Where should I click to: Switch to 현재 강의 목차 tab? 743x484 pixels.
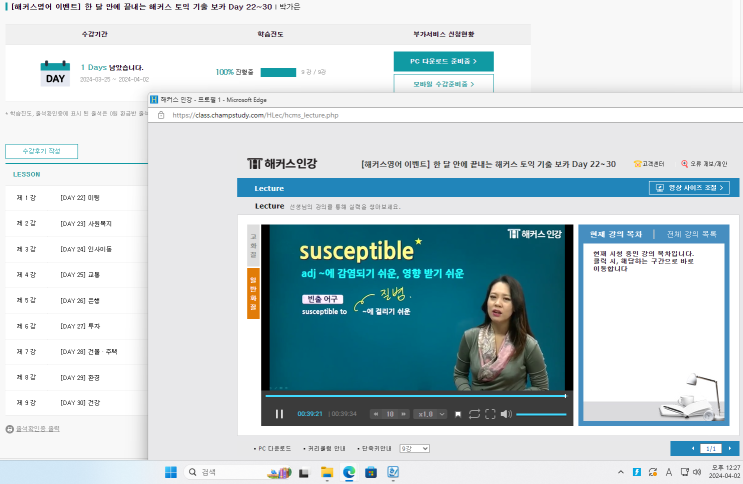click(616, 234)
